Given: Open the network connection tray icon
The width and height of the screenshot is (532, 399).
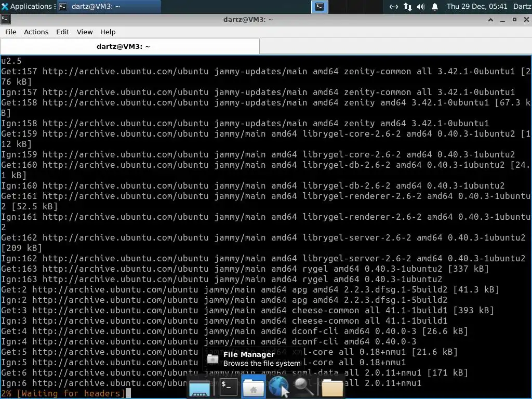Looking at the screenshot, I should pyautogui.click(x=394, y=6).
